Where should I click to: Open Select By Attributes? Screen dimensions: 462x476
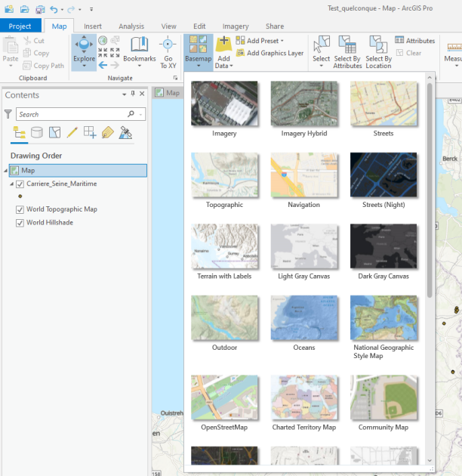click(347, 52)
